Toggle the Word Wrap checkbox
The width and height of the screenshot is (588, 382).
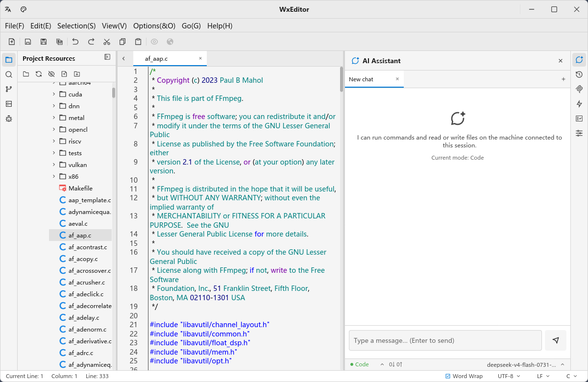[464, 376]
